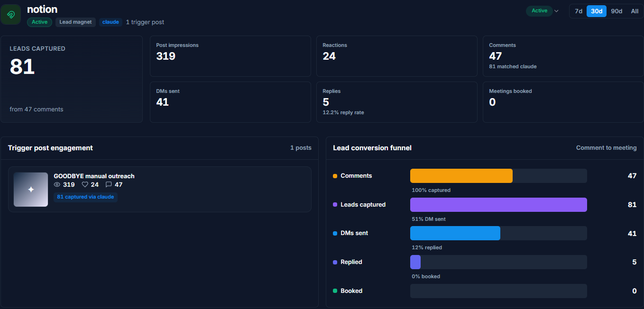Open the GOODBYE manual outreach post title
This screenshot has height=309, width=644.
point(94,176)
